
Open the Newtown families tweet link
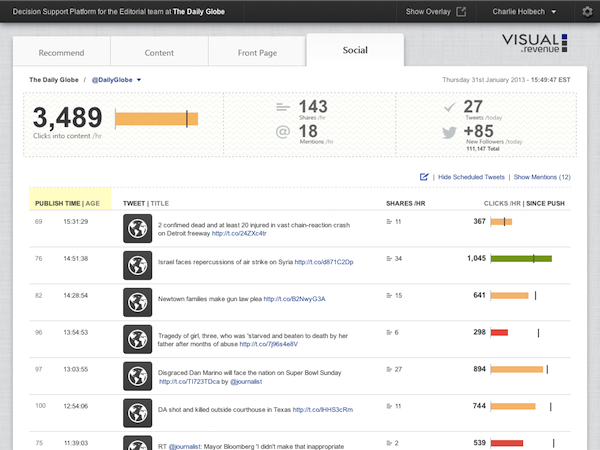pos(294,299)
